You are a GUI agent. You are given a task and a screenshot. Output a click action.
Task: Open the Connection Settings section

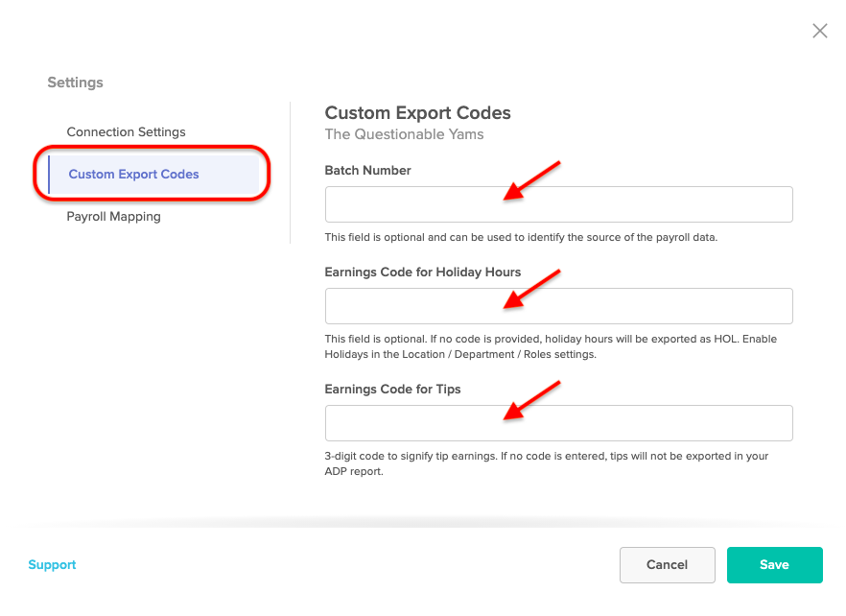[126, 131]
